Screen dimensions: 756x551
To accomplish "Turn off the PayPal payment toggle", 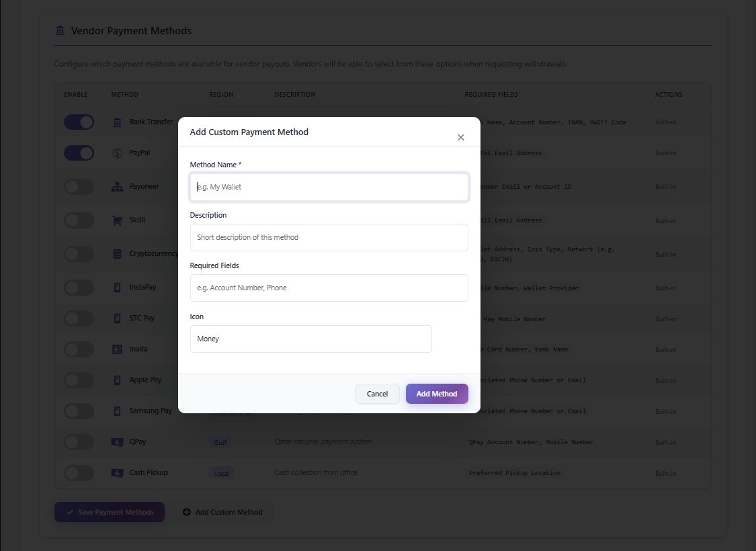I will (x=79, y=153).
